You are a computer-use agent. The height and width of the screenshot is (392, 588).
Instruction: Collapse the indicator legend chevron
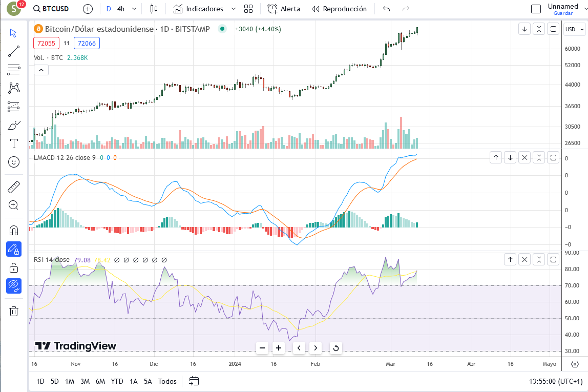pos(41,70)
